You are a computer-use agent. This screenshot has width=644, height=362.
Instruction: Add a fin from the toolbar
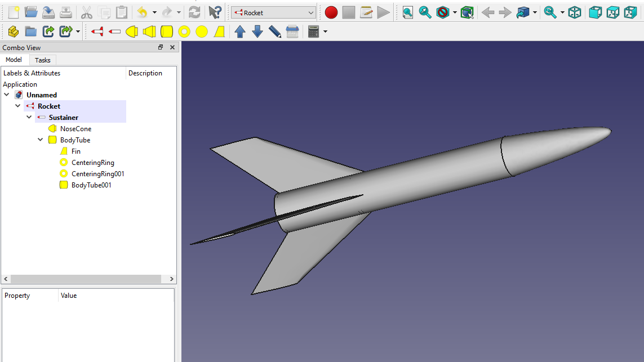coord(219,32)
